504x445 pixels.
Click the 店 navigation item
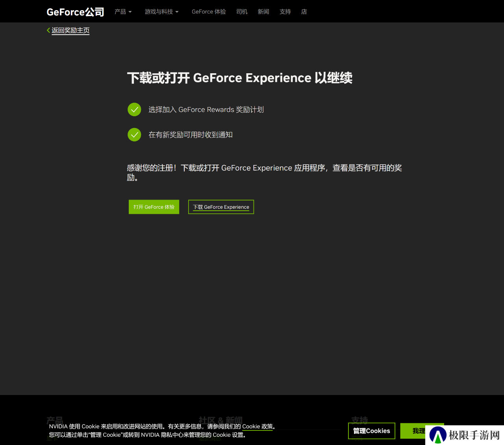[x=304, y=12]
